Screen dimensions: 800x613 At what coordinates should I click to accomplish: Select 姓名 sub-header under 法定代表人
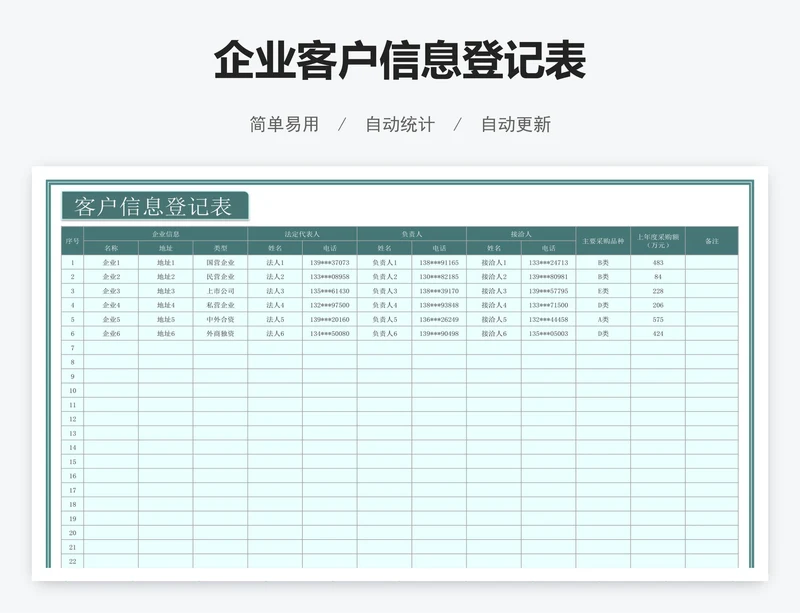(275, 248)
